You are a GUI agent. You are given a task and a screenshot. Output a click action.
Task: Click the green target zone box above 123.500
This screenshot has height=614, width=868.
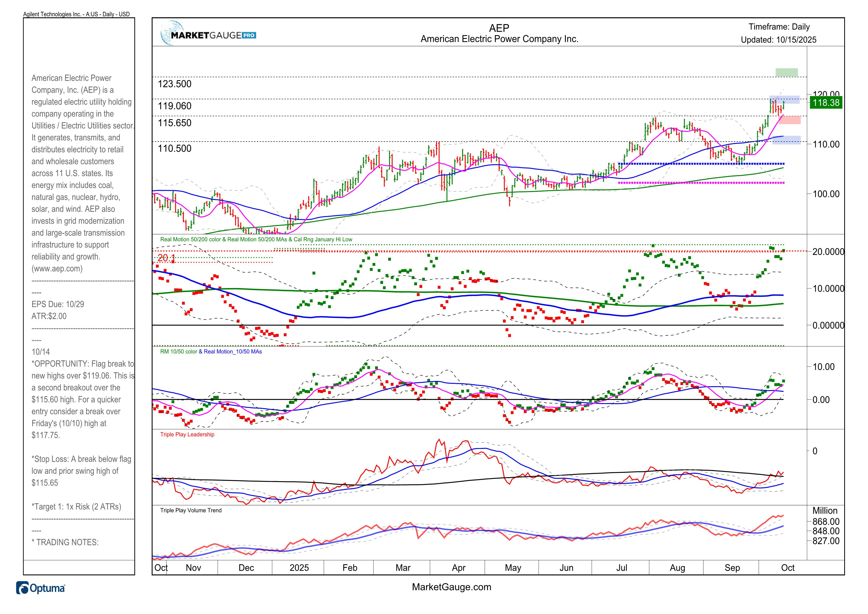tap(786, 72)
